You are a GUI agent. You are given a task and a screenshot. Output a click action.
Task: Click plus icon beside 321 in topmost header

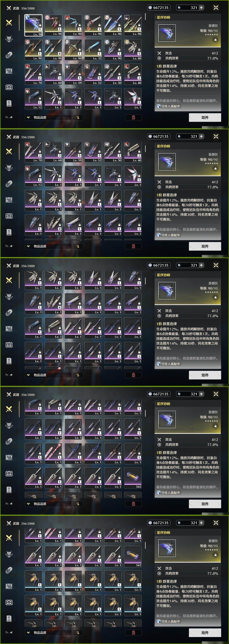[201, 8]
